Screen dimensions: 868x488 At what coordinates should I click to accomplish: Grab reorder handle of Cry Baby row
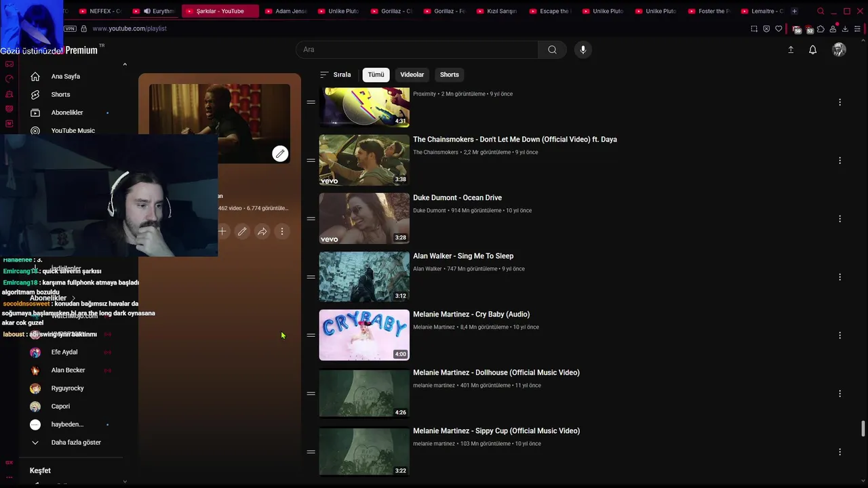tap(311, 335)
